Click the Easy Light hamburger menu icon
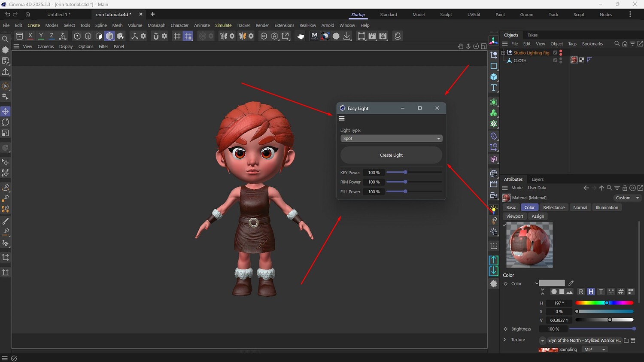 tap(342, 119)
